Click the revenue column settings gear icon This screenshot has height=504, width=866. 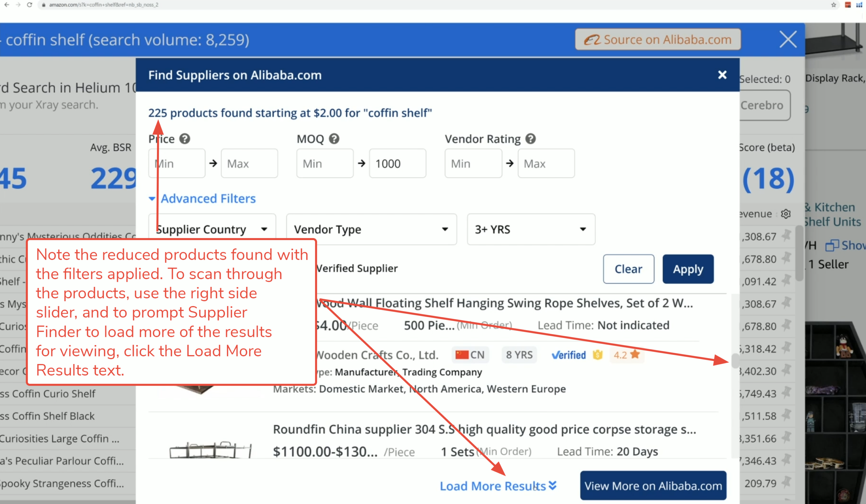tap(785, 214)
